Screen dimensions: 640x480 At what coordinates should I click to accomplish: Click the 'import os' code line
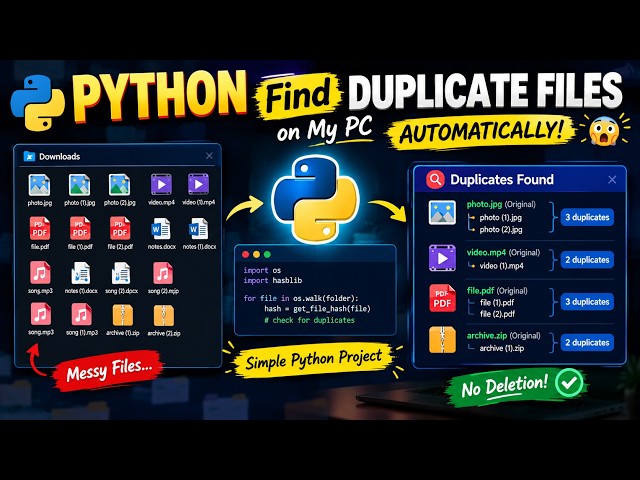point(262,270)
